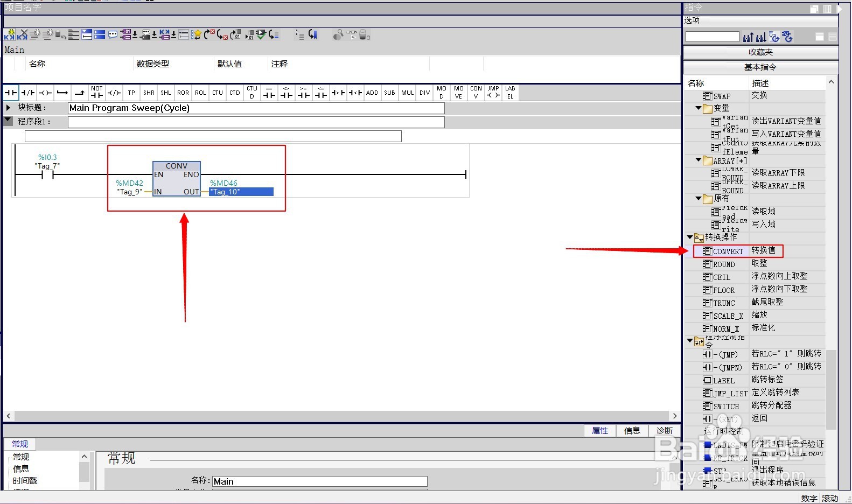
Task: Collapse the 原有 folder
Action: [699, 199]
